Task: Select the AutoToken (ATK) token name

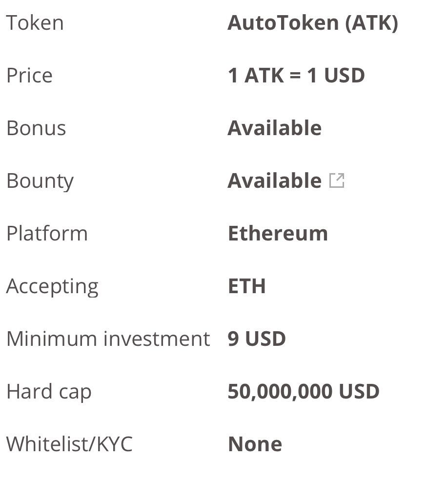Action: pos(313,22)
